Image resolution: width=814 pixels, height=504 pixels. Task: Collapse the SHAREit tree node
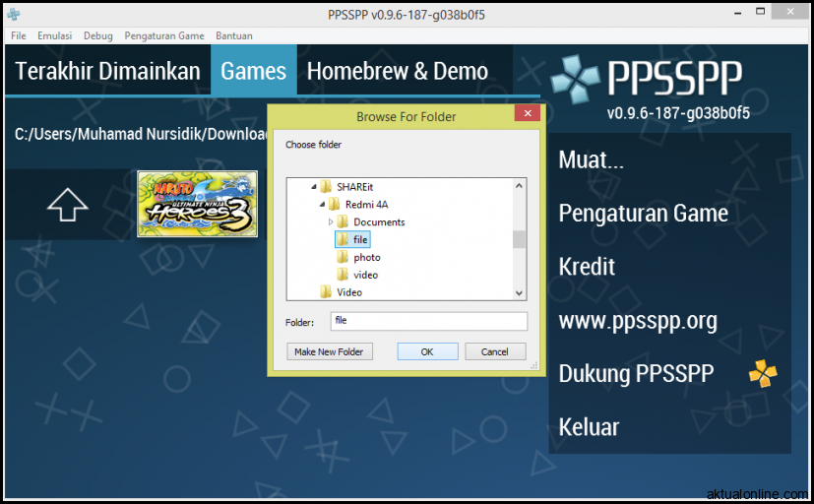[x=314, y=187]
